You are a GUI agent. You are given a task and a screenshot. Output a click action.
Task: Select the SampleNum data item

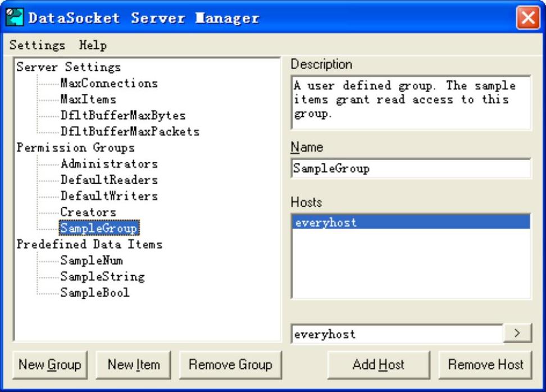92,261
